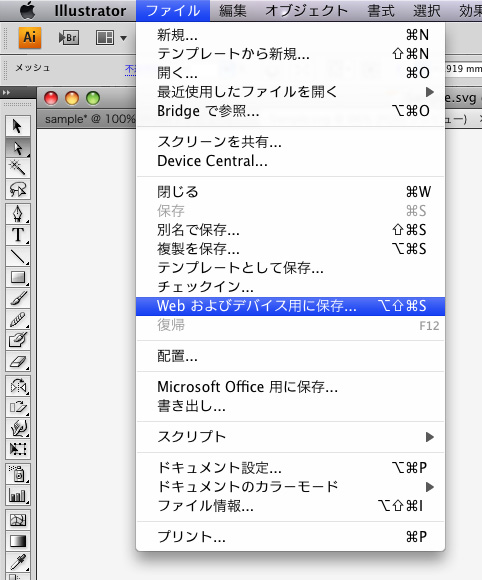
Task: Select the Direct Selection tool
Action: coord(17,147)
